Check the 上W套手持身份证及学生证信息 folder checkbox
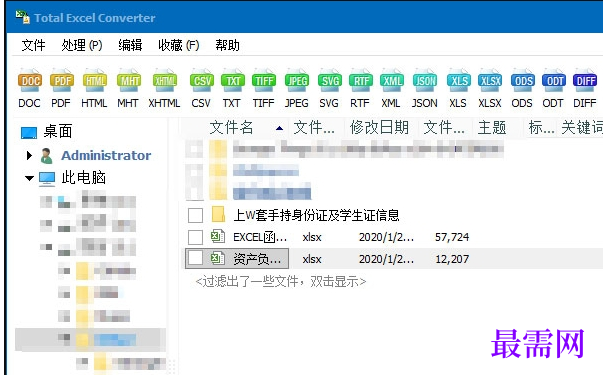The image size is (603, 375). click(195, 215)
